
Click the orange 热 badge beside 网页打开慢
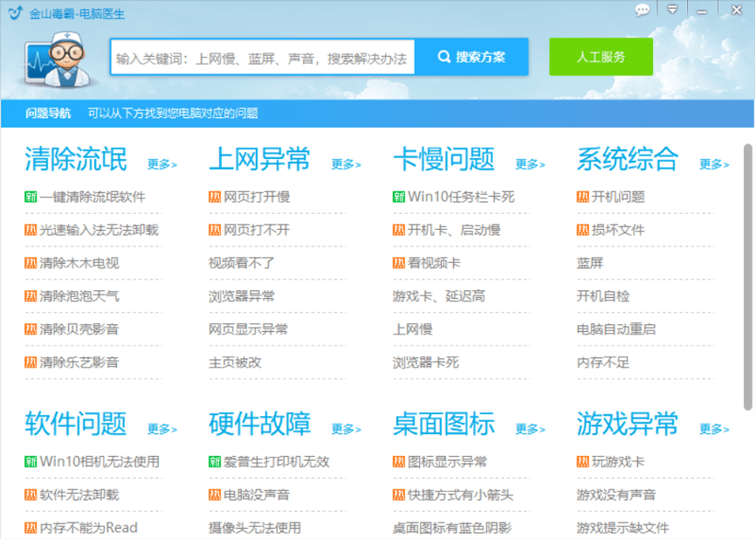215,197
